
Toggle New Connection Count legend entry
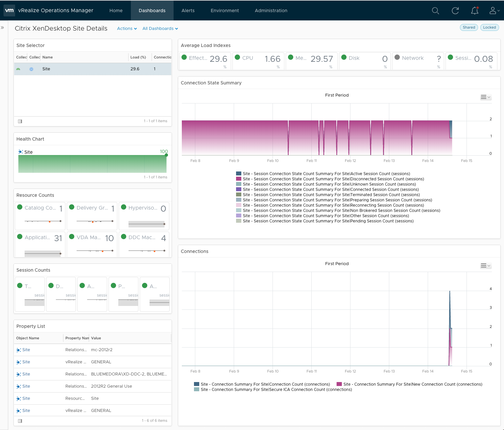pyautogui.click(x=410, y=384)
